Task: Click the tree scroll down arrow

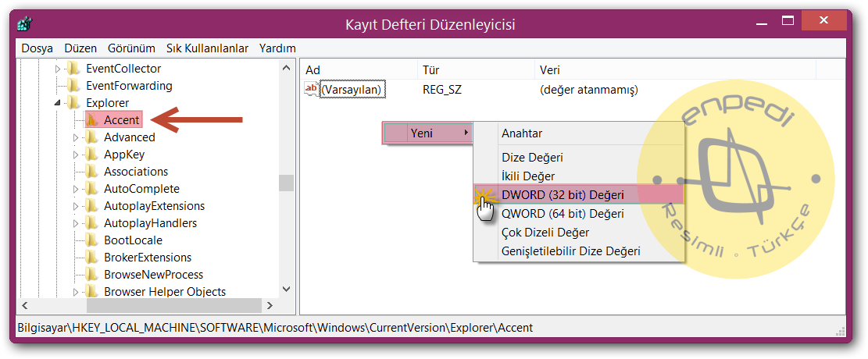Action: pos(286,289)
